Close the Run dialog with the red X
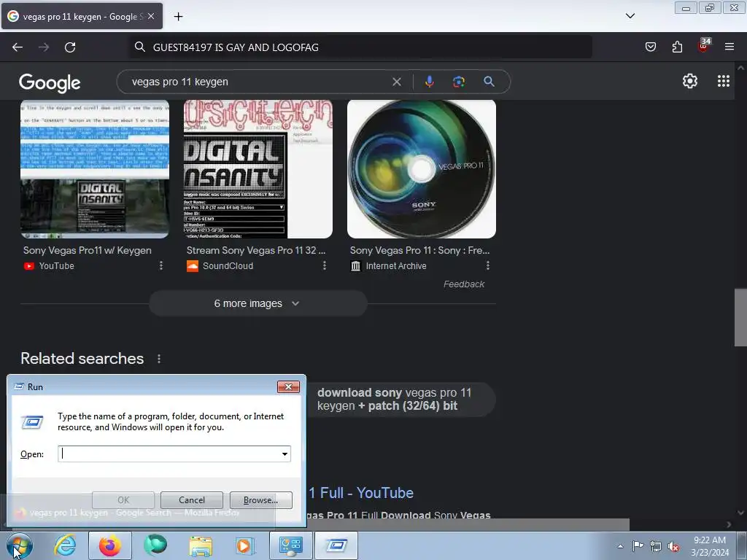 [288, 386]
